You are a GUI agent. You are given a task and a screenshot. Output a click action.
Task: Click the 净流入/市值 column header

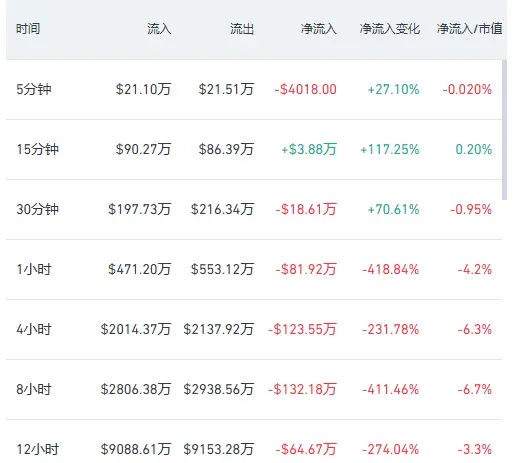point(470,29)
